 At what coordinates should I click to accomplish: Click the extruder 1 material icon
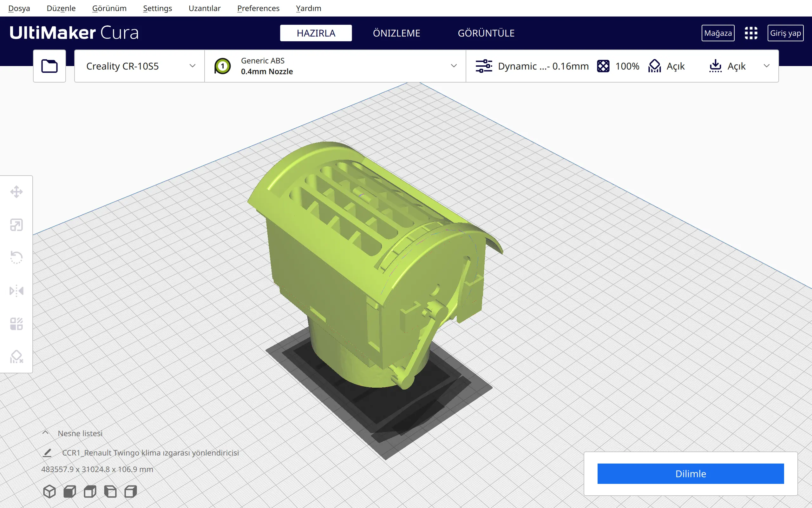[x=222, y=66]
